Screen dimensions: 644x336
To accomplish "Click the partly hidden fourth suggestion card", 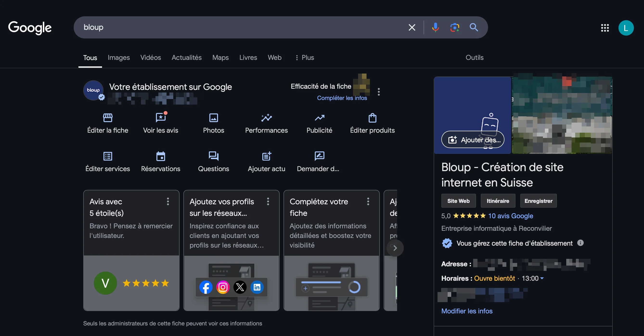I will [x=391, y=250].
